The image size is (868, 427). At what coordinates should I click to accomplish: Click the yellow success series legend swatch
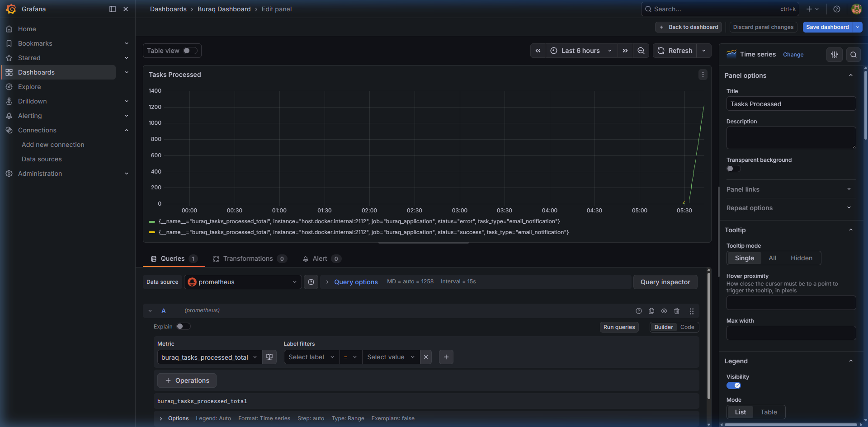[x=152, y=232]
